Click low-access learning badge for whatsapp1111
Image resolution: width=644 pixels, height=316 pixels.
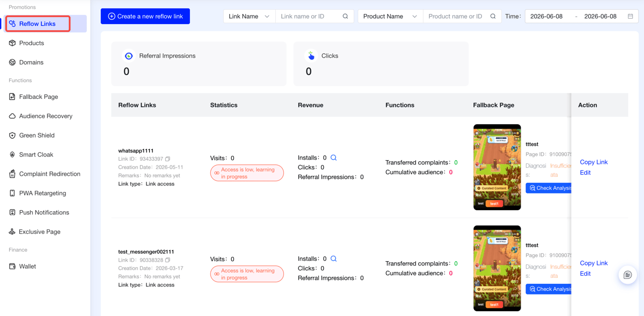coord(247,173)
